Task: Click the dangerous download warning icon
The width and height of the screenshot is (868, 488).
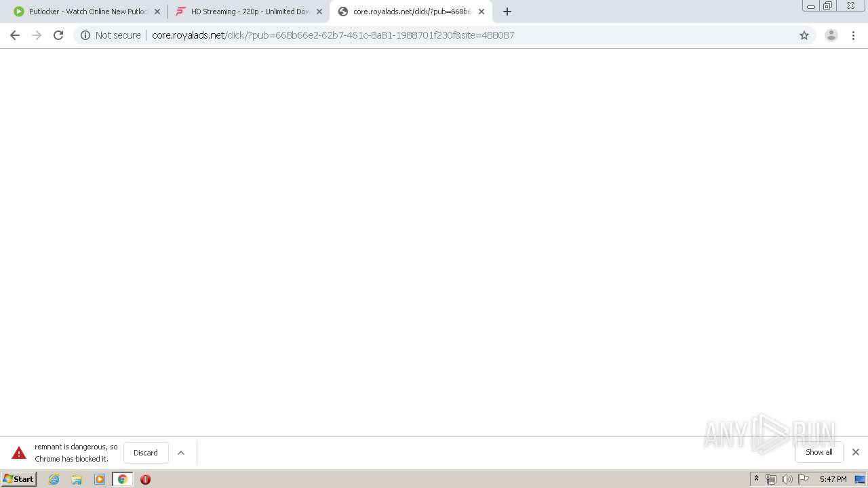Action: click(x=19, y=453)
